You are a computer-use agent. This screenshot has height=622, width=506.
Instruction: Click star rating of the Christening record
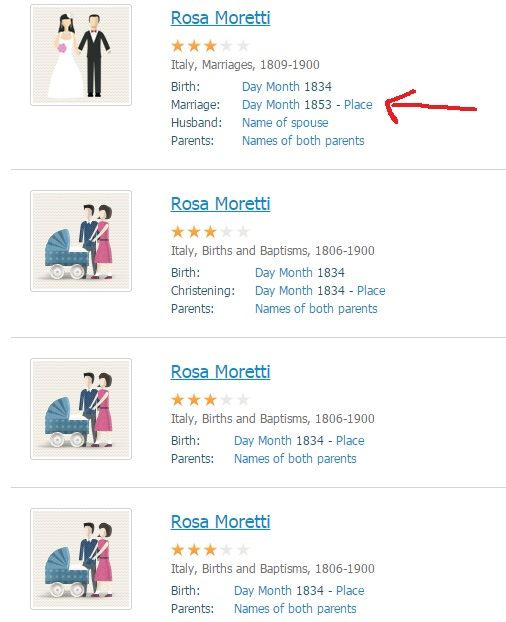click(210, 231)
